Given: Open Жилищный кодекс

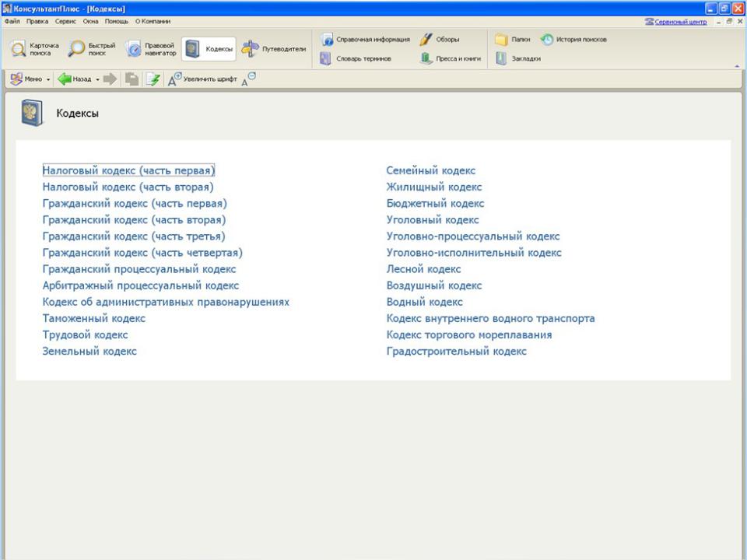Looking at the screenshot, I should coord(434,187).
